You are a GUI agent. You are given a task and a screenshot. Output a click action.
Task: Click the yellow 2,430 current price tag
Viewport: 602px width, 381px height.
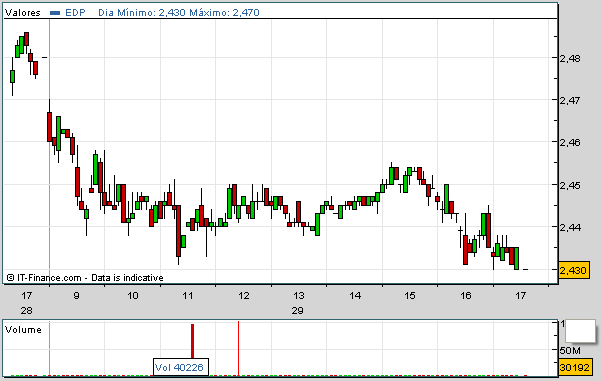pos(574,270)
